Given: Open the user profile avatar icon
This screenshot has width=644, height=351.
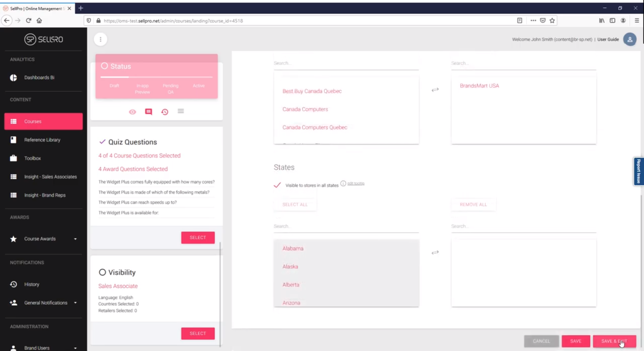Looking at the screenshot, I should pyautogui.click(x=630, y=39).
